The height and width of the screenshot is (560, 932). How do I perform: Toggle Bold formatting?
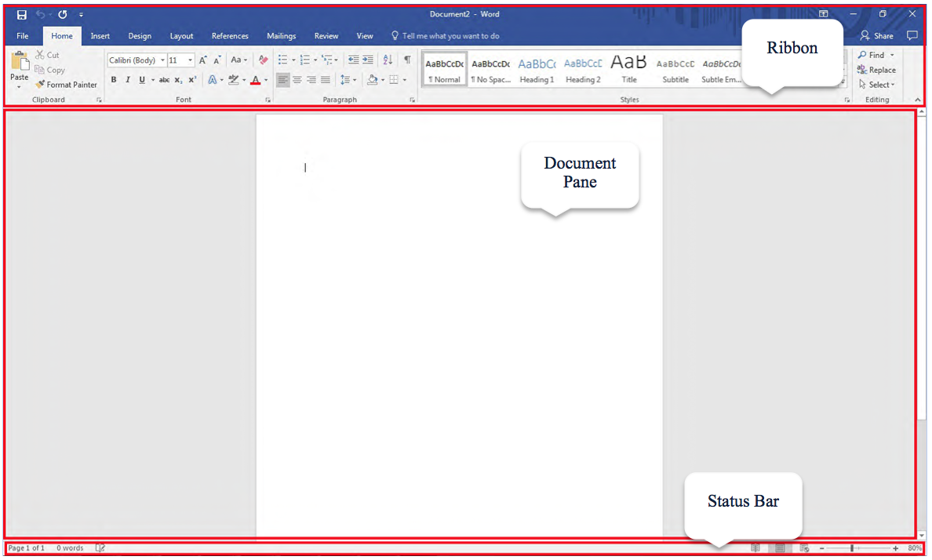click(114, 80)
